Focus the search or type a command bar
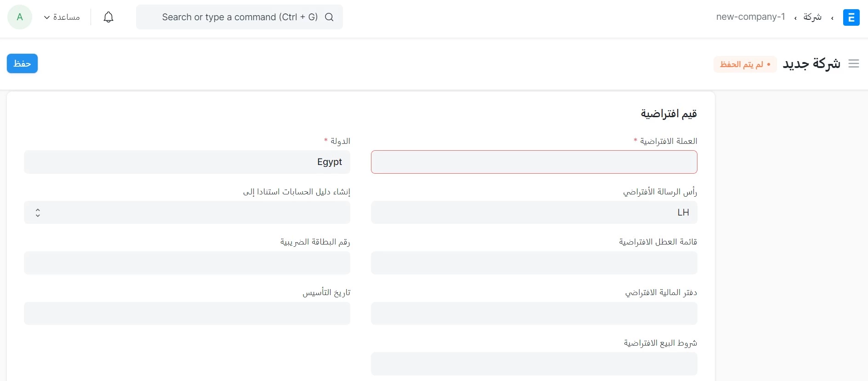This screenshot has height=381, width=868. pyautogui.click(x=240, y=17)
